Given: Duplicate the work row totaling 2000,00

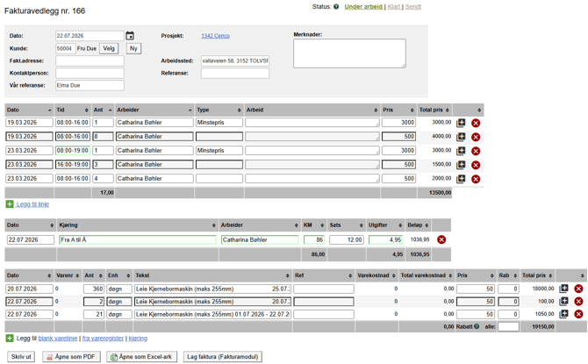Looking at the screenshot, I should (461, 179).
